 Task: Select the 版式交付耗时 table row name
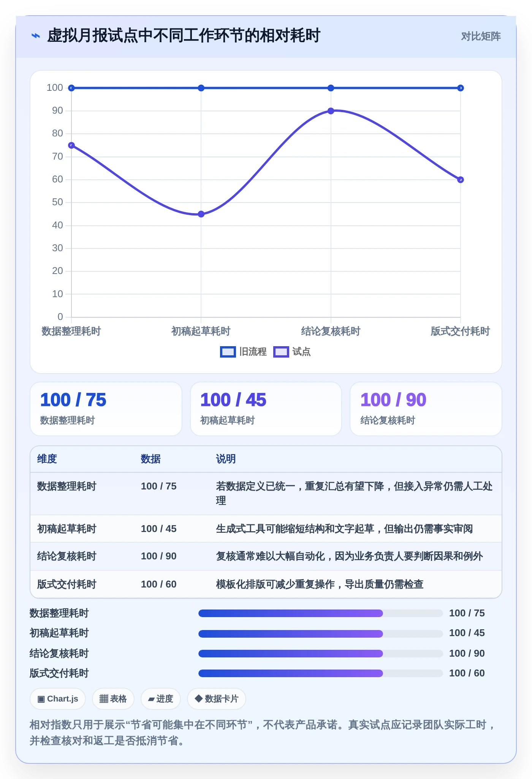66,584
